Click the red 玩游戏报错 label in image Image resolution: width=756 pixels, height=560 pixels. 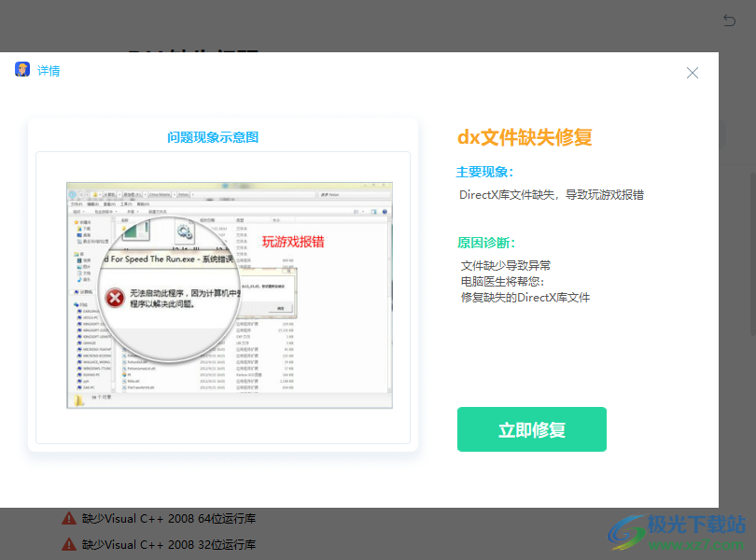pos(293,242)
